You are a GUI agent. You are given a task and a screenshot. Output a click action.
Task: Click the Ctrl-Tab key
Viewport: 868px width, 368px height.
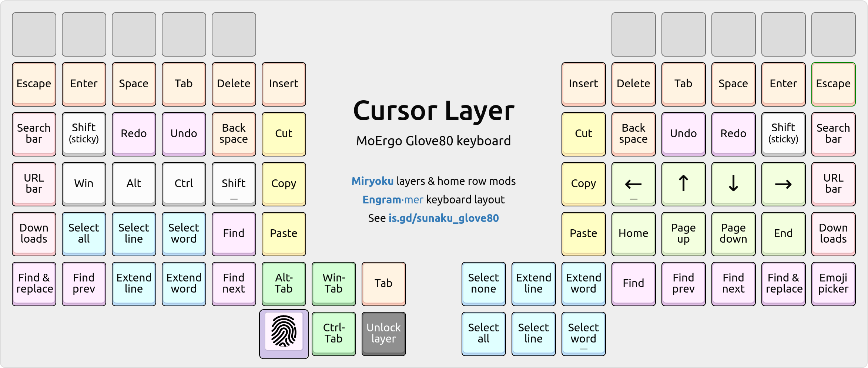click(x=334, y=334)
